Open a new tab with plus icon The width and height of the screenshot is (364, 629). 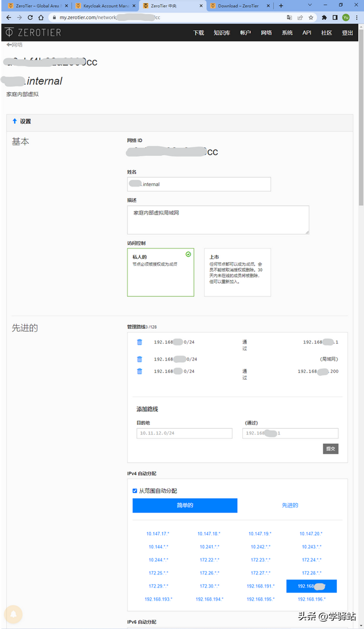pyautogui.click(x=281, y=6)
